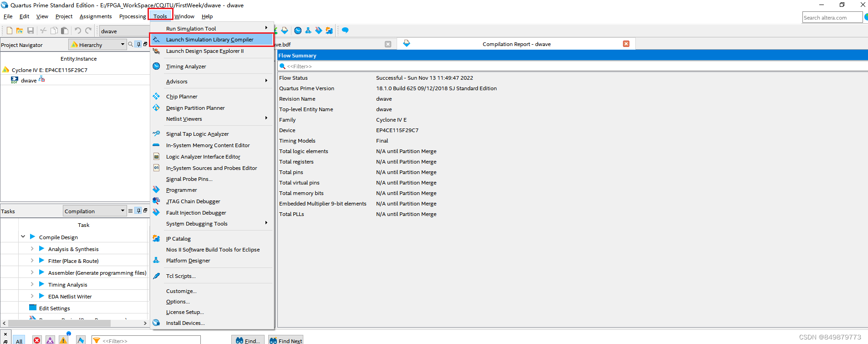868x344 pixels.
Task: Toggle the critical warning messages filter
Action: tap(50, 340)
